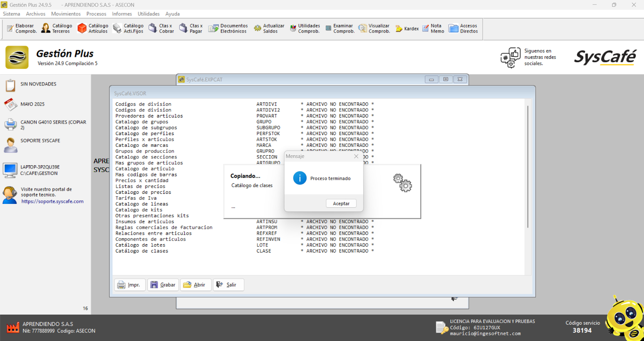Click the viewer's vertical scrollbar
The width and height of the screenshot is (644, 341).
[528, 167]
